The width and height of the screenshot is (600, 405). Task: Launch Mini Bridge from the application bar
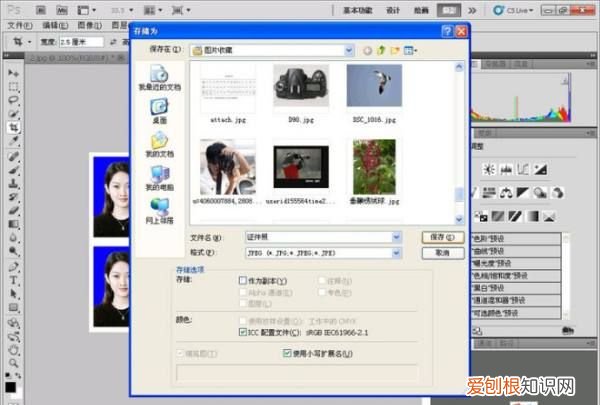click(x=62, y=10)
